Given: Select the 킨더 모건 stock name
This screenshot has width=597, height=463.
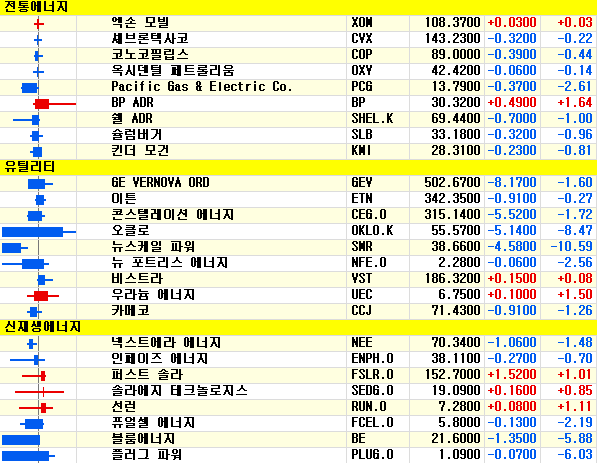Looking at the screenshot, I should pos(140,151).
